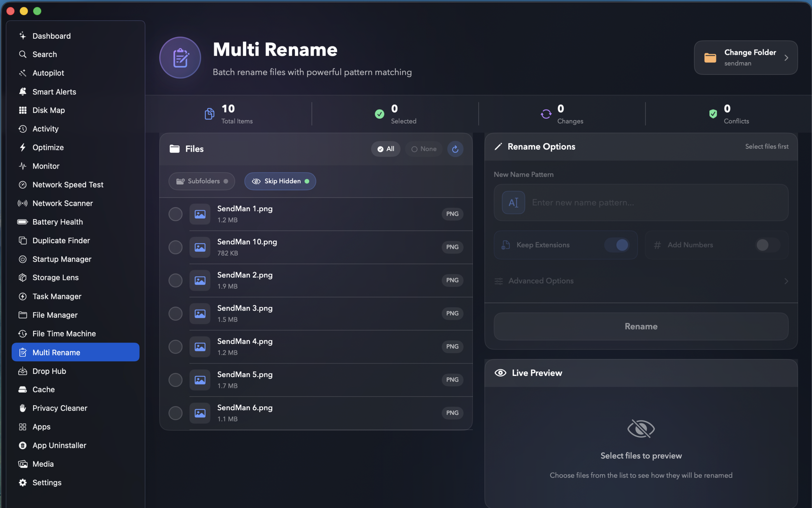This screenshot has height=508, width=812.
Task: Click the Battery Health battery icon
Action: 23,222
